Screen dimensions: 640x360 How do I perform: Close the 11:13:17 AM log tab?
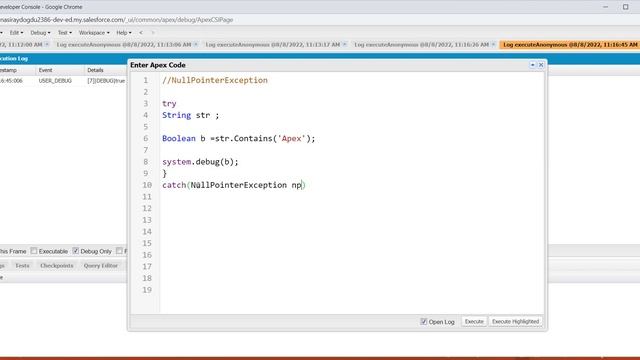click(x=344, y=44)
